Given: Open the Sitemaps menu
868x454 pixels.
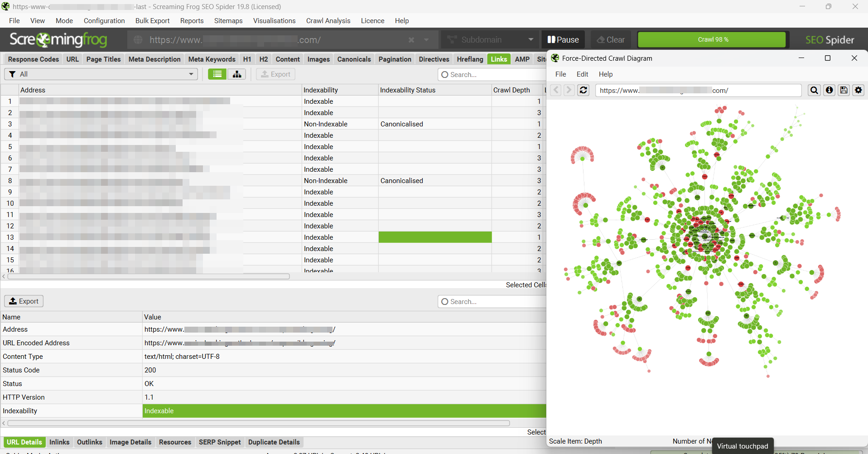Looking at the screenshot, I should point(228,21).
